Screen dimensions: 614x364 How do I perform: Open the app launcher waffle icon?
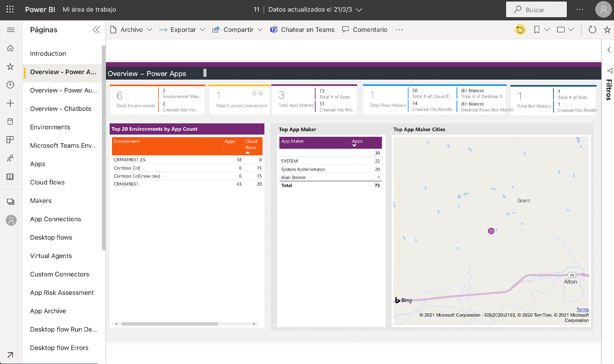click(10, 10)
